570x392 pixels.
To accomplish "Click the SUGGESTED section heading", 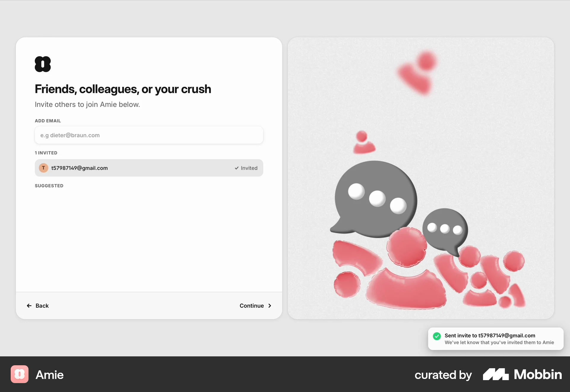I will click(49, 186).
